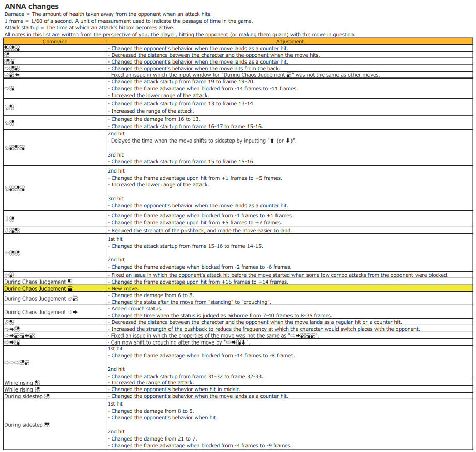Viewport: 476px width, 452px height.
Task: Select the "airborne from 7-40 frames to 8-35 frames" line
Action: 220,315
